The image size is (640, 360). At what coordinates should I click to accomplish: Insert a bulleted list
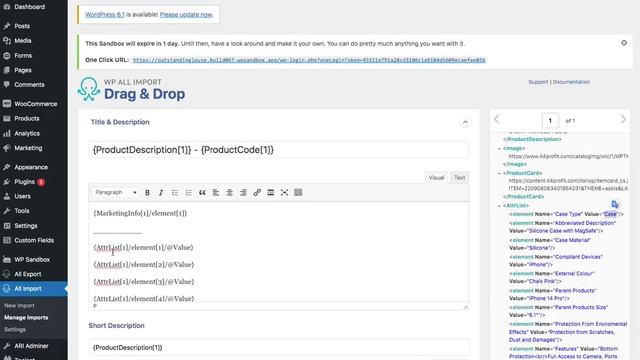[x=175, y=193]
